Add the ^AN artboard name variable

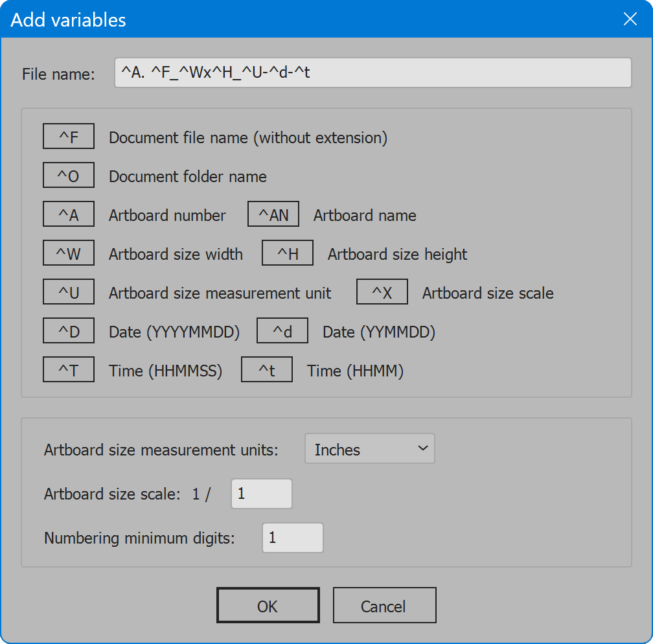(x=273, y=215)
